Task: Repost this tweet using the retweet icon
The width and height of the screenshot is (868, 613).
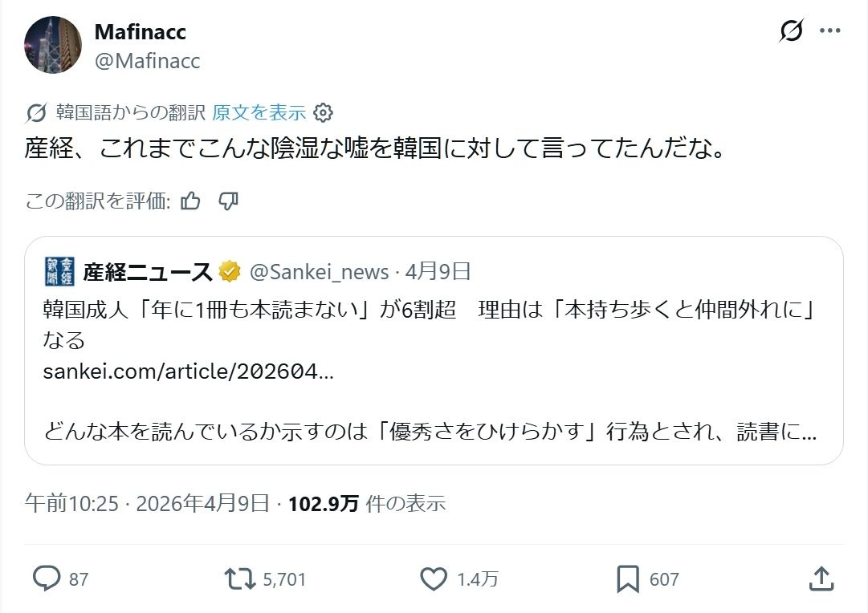Action: pyautogui.click(x=238, y=578)
